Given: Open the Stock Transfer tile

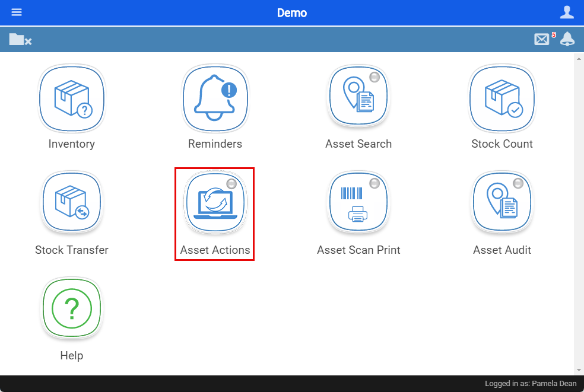Looking at the screenshot, I should (x=72, y=202).
